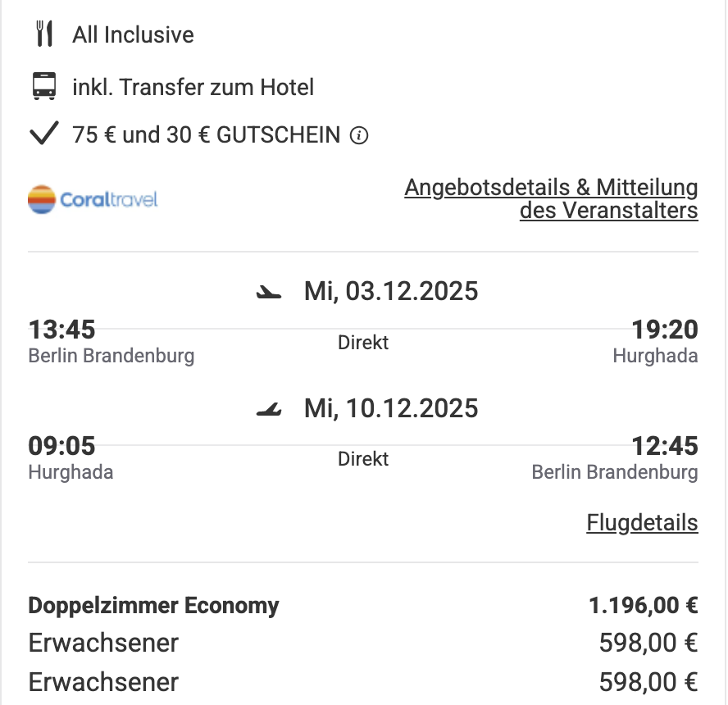The height and width of the screenshot is (705, 728).
Task: Click the All Inclusive text label
Action: coord(133,35)
